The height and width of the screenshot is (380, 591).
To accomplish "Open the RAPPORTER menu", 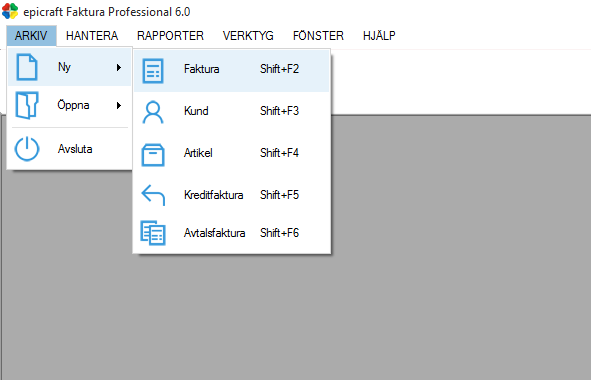I will [170, 36].
